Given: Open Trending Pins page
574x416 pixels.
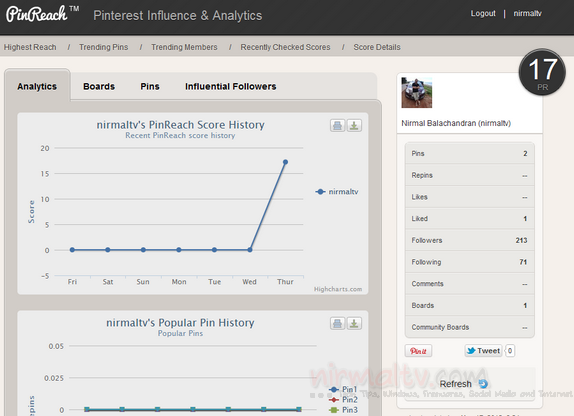Looking at the screenshot, I should click(x=104, y=47).
